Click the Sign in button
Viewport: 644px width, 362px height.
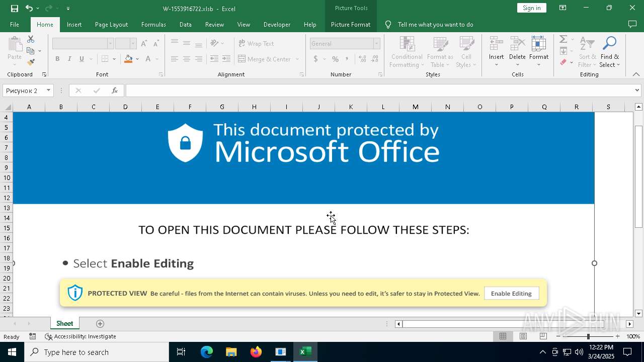(532, 8)
